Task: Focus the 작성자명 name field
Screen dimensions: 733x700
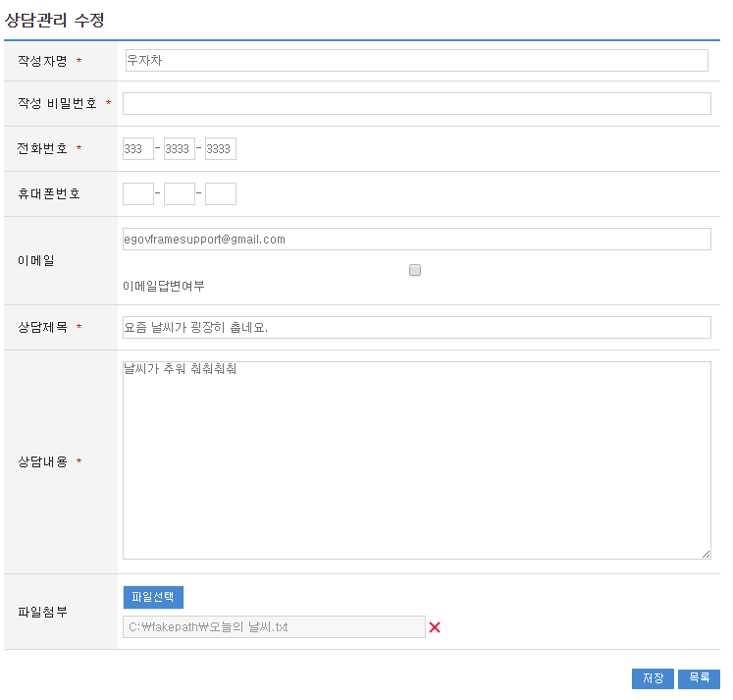Action: (x=416, y=61)
